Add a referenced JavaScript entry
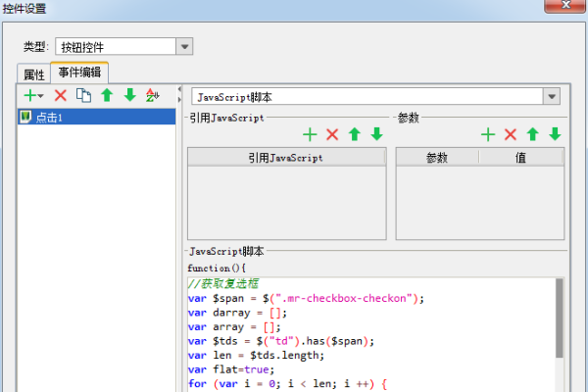The width and height of the screenshot is (588, 392). (310, 134)
